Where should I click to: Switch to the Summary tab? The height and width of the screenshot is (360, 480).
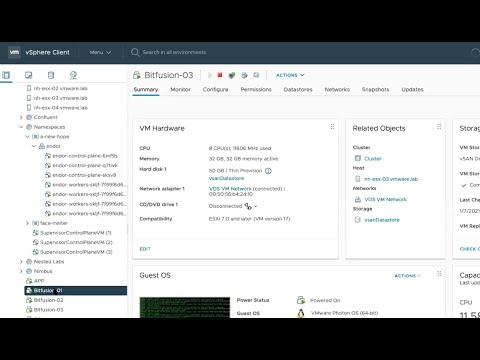tap(146, 90)
